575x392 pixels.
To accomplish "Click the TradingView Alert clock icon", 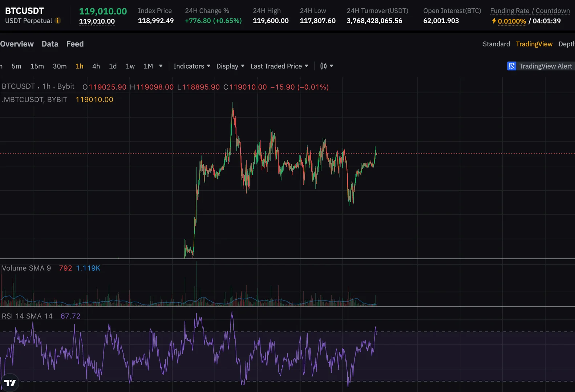I will 511,66.
